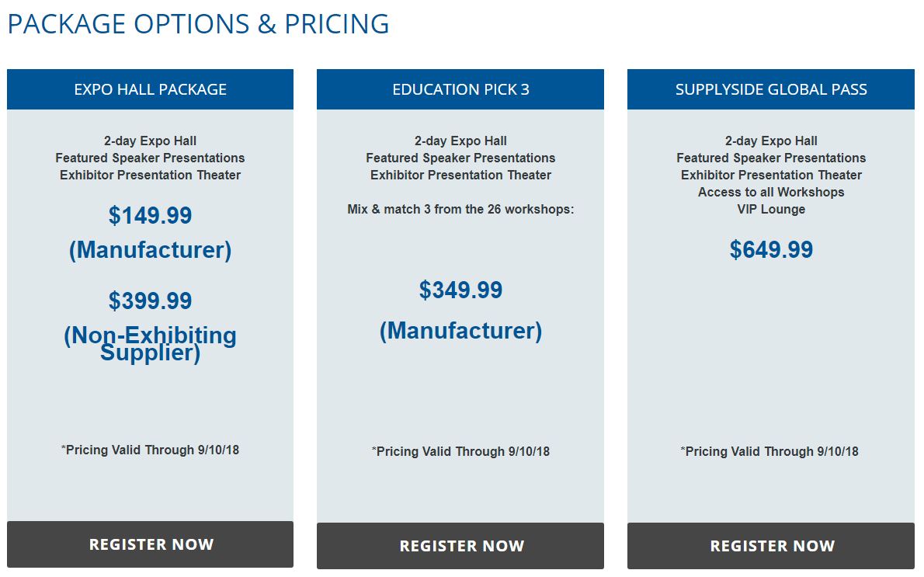This screenshot has width=924, height=577.
Task: Click Register Now under Education Pick 3
Action: click(x=460, y=546)
